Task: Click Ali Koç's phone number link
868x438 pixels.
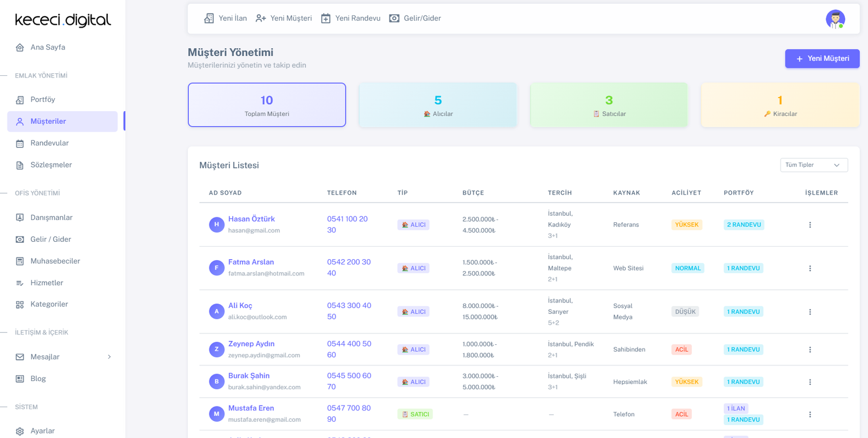Action: coord(349,311)
